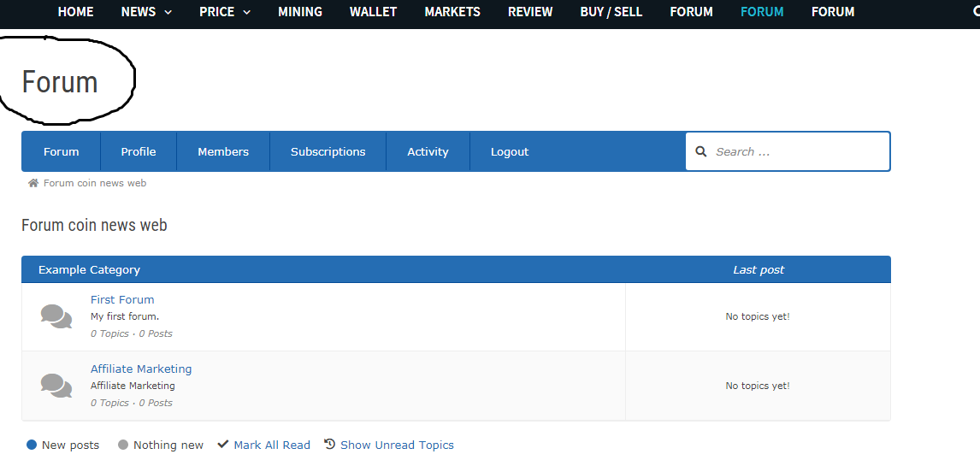
Task: Expand the NEWS dropdown menu
Action: [x=146, y=12]
